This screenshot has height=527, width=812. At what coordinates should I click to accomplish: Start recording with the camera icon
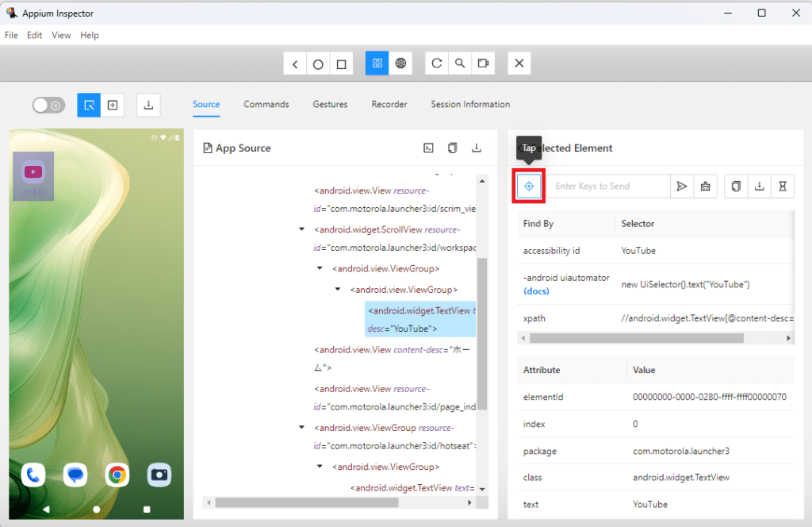point(482,63)
